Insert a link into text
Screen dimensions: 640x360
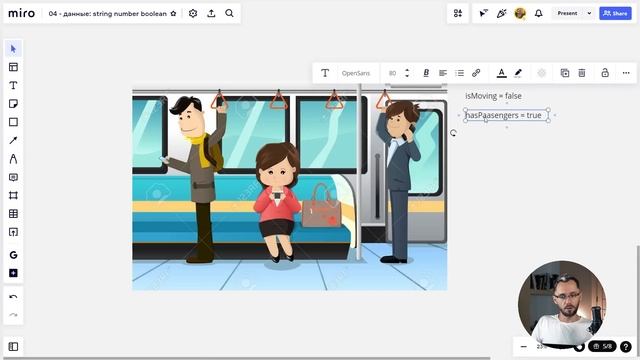click(476, 73)
